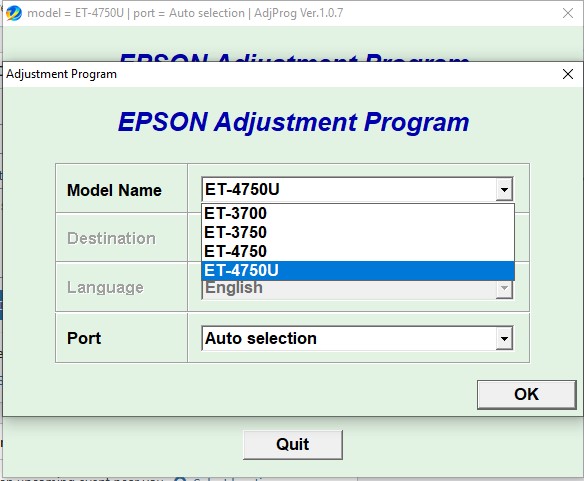584x481 pixels.
Task: Choose ET-3750 in the model list
Action: tap(358, 232)
